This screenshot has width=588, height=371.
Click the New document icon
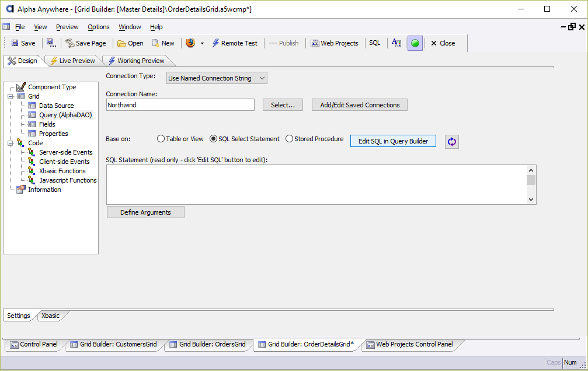[x=155, y=43]
